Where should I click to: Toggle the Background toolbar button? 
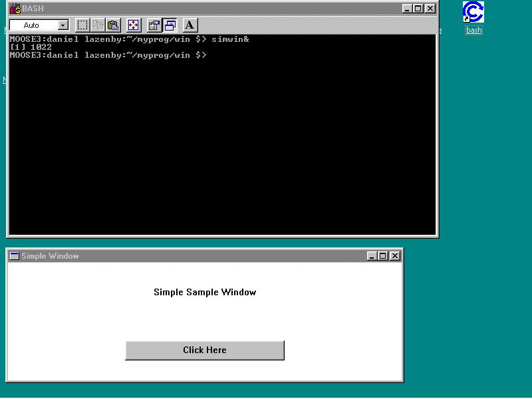pyautogui.click(x=170, y=25)
